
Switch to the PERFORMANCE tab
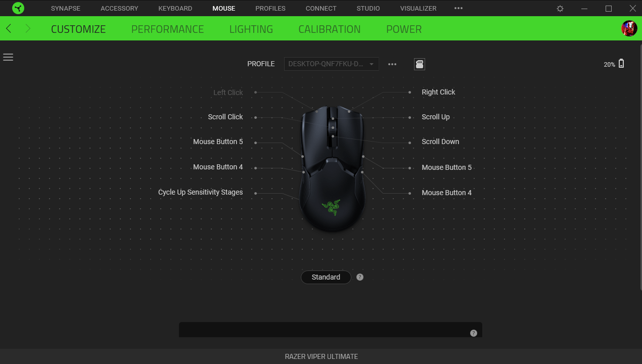coord(168,29)
